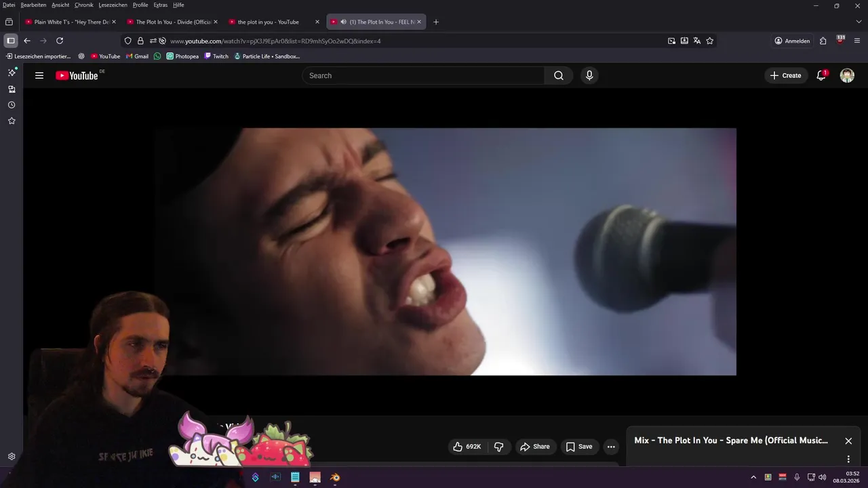Open site permissions icon in address bar
This screenshot has width=868, height=488.
pos(153,41)
